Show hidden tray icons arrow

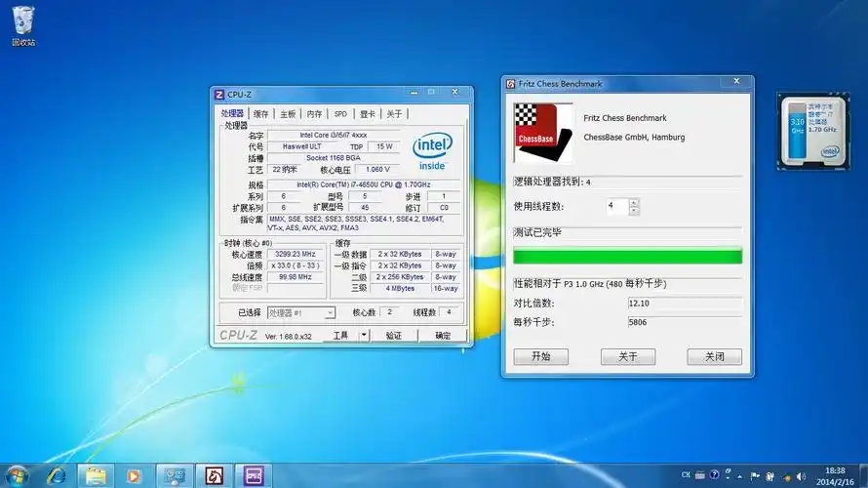pos(740,476)
